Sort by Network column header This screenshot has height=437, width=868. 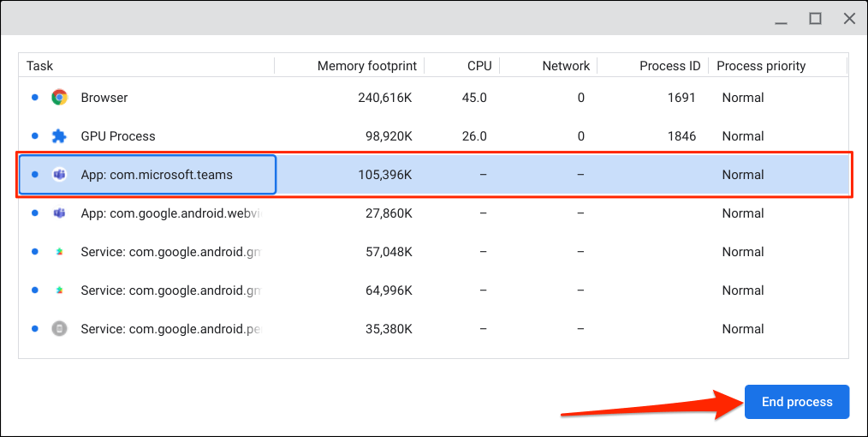coord(566,66)
